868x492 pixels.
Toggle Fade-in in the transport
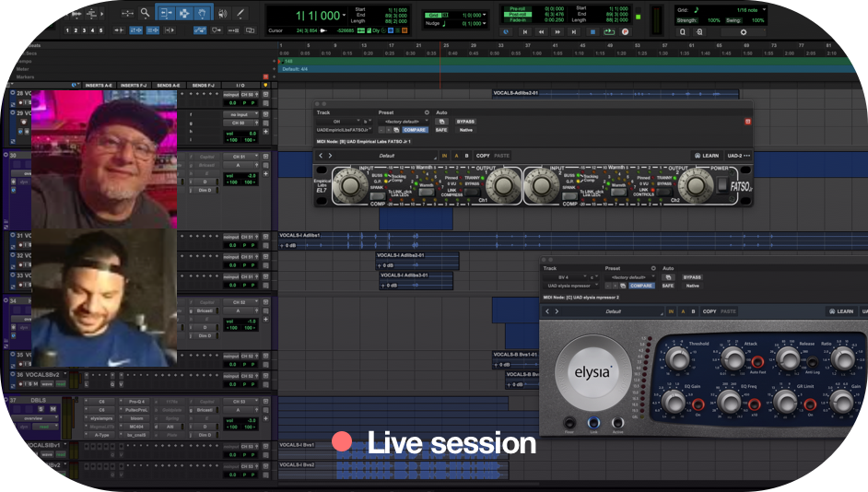pyautogui.click(x=517, y=20)
